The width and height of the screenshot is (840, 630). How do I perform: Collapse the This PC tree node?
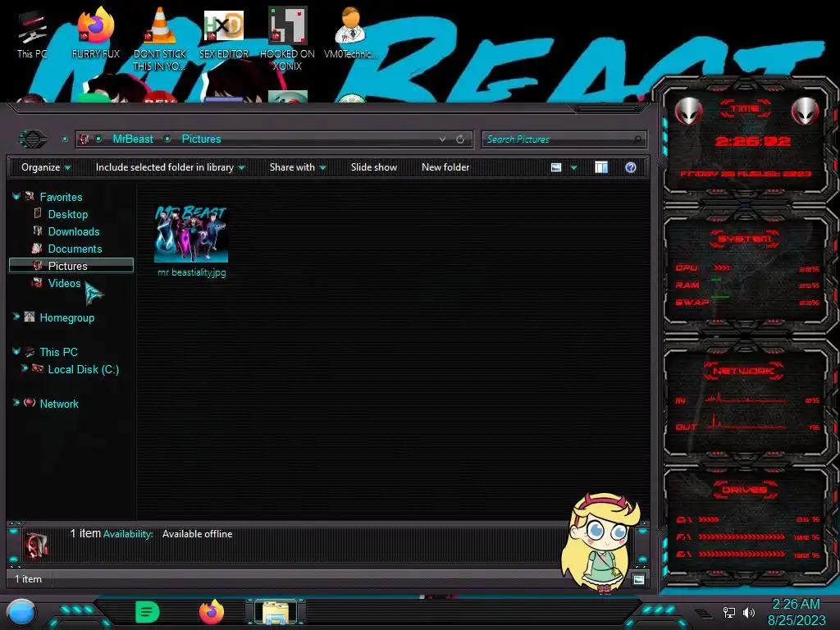click(16, 351)
